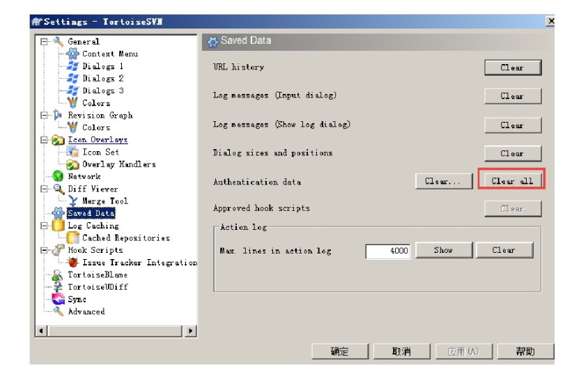Click Clear for Approved hook scripts
Screen dimensions: 588x374
pos(513,209)
